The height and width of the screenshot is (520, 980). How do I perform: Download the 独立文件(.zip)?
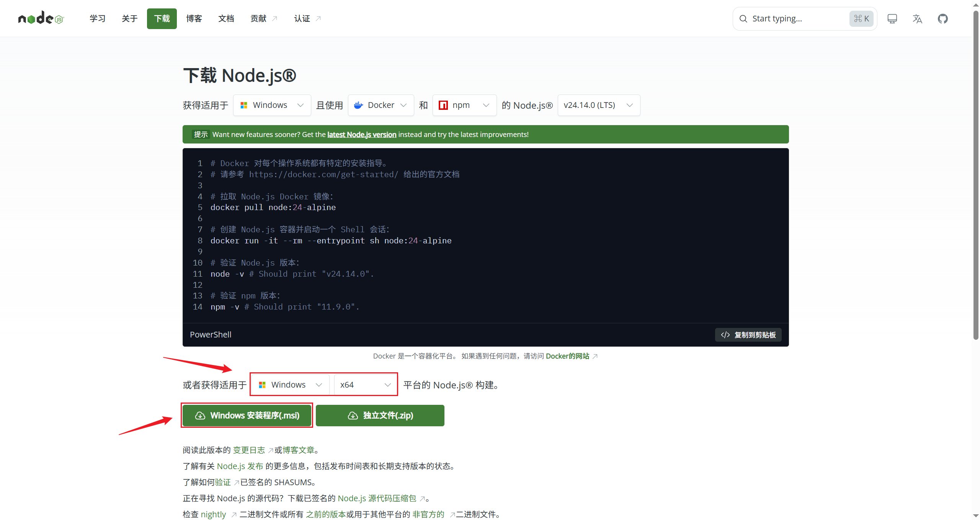[x=380, y=416]
